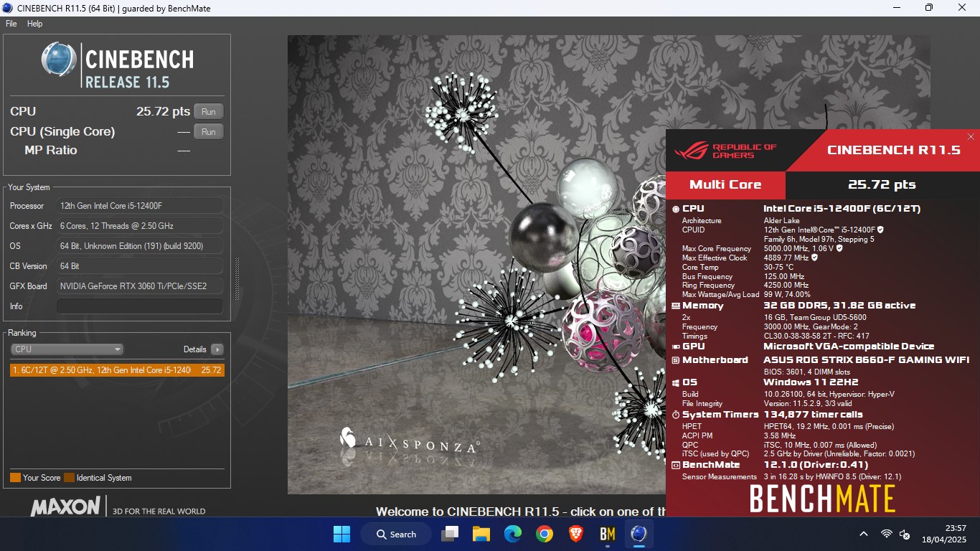Screen dimensions: 980x551
Task: Click the OS field value
Action: tap(139, 246)
